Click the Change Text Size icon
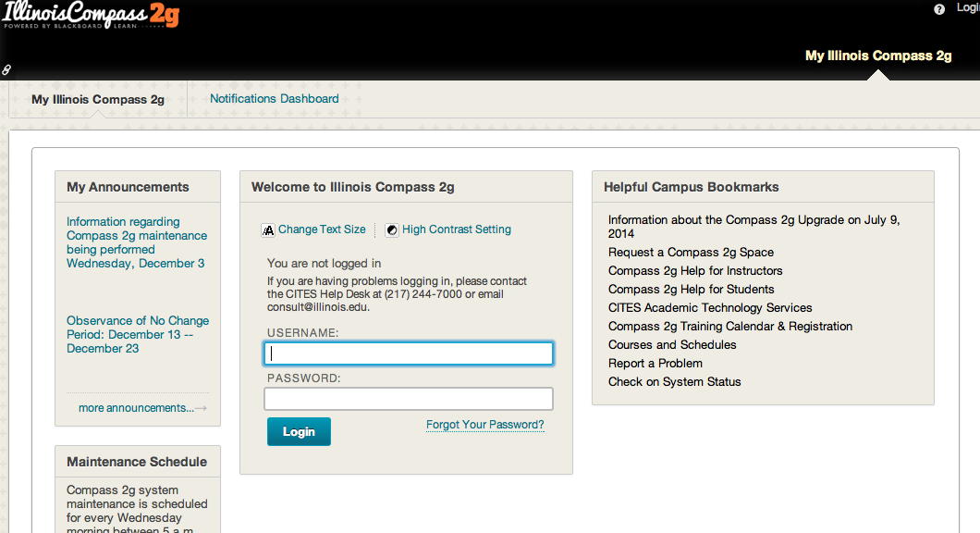 [x=269, y=230]
